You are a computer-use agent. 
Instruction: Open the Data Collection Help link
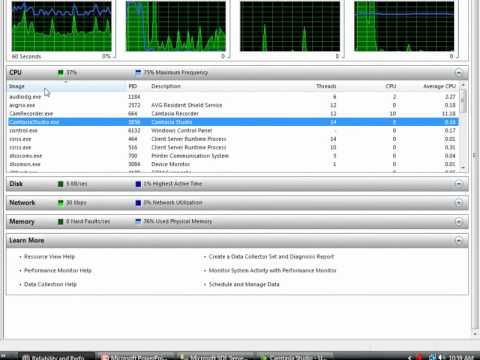50,284
